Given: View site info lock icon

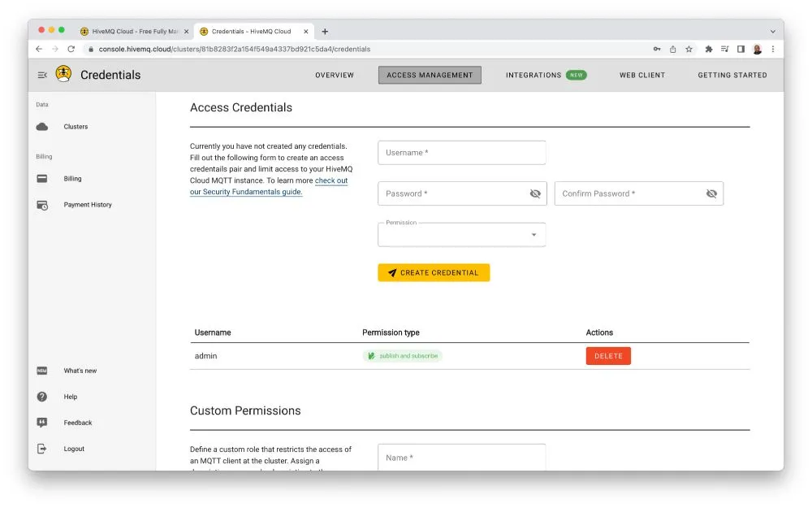Looking at the screenshot, I should point(91,50).
